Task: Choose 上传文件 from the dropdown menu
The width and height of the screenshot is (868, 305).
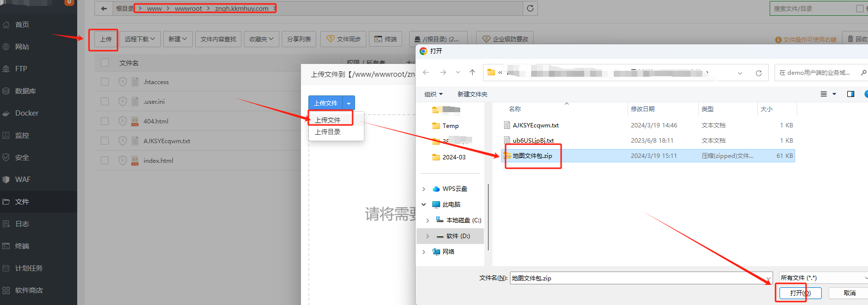Action: (328, 120)
